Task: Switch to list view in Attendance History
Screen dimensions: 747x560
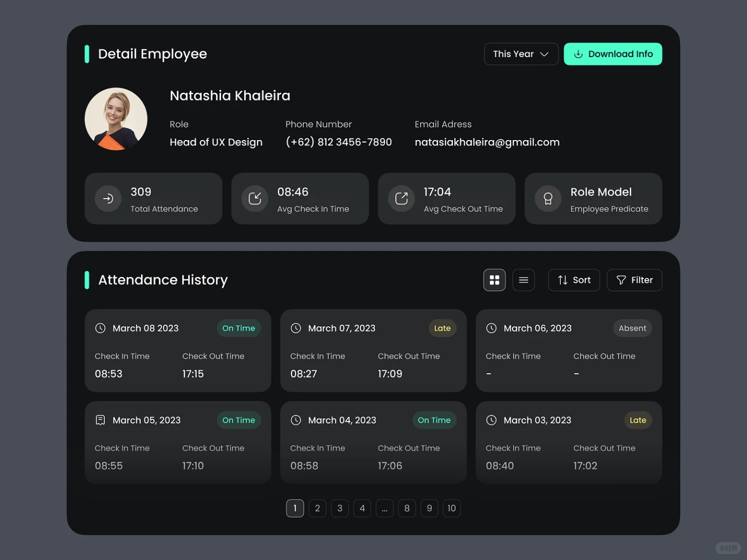Action: pyautogui.click(x=523, y=280)
